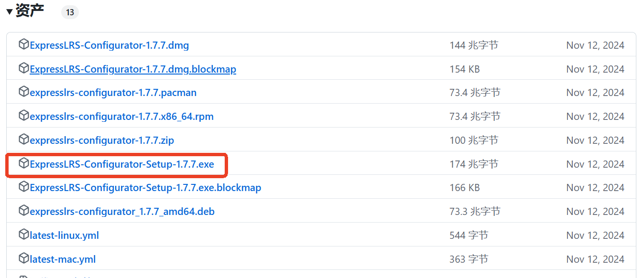Collapse the 资产 assets section triangle

click(x=10, y=12)
